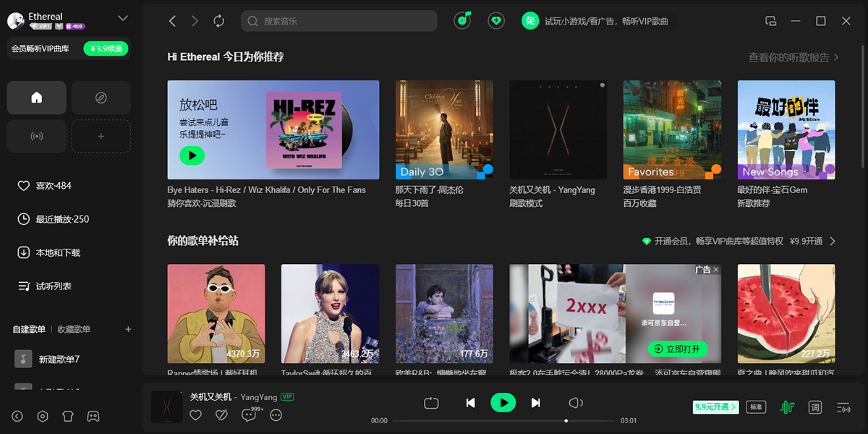Open more options for the playing song

[276, 414]
